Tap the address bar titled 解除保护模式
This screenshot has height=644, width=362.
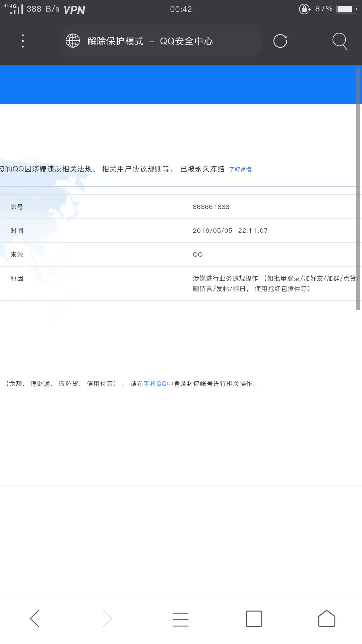(x=161, y=41)
